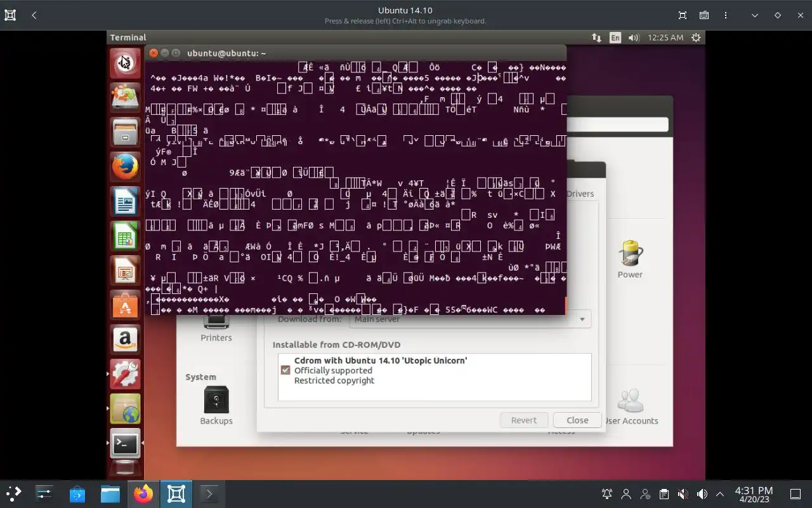Launch the Install Ubuntu 14.10 launcher icon

(x=125, y=98)
